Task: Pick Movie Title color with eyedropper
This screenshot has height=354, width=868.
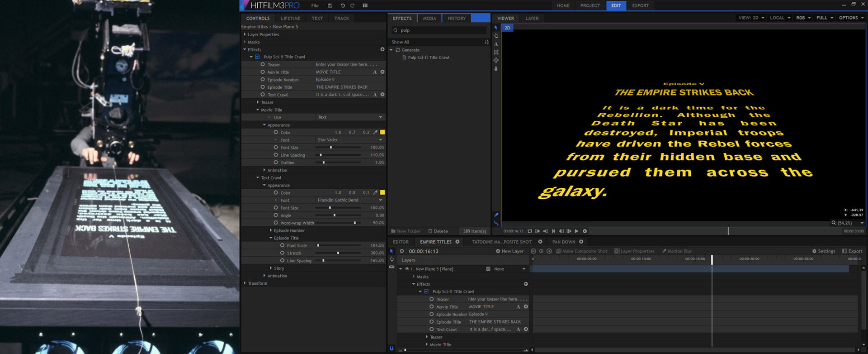Action: coord(375,132)
